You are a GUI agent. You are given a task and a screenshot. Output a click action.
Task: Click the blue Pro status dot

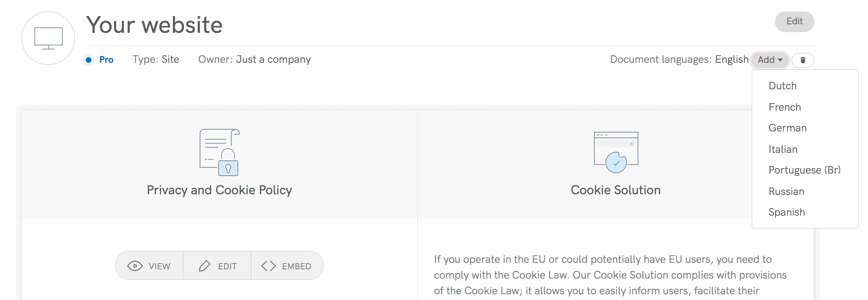pos(89,60)
